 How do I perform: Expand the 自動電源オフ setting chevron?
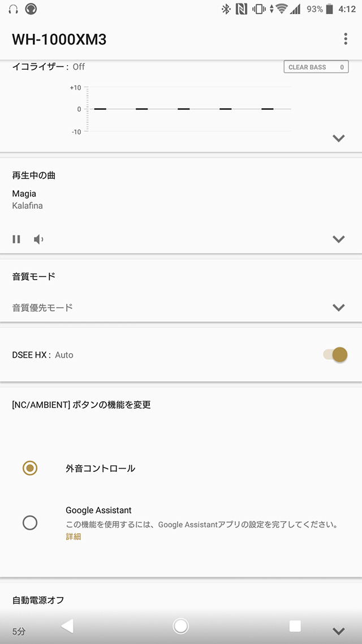point(338,631)
